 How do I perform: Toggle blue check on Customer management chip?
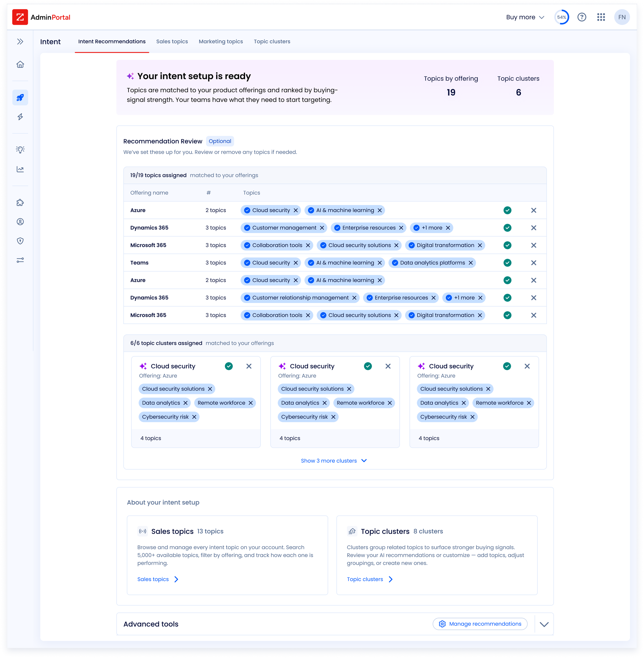pyautogui.click(x=247, y=228)
